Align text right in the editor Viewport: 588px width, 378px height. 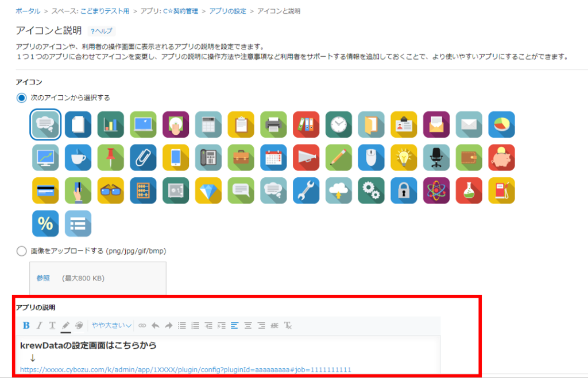tap(261, 325)
